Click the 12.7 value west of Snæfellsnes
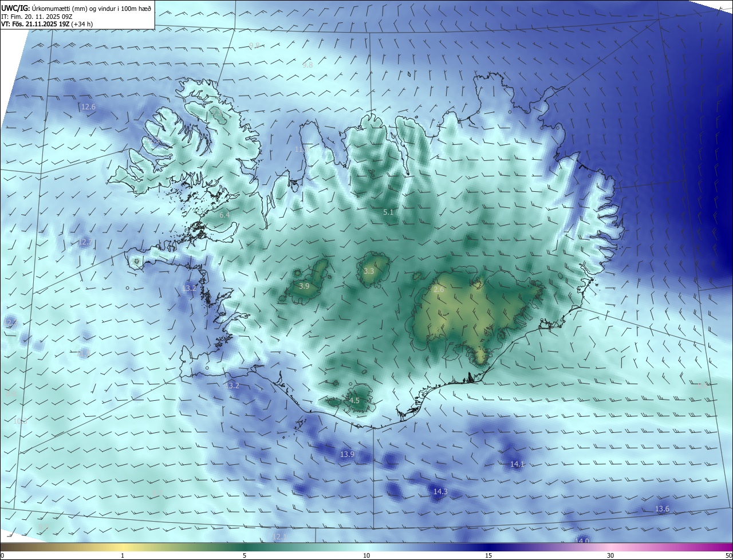This screenshot has width=733, height=560. [84, 242]
